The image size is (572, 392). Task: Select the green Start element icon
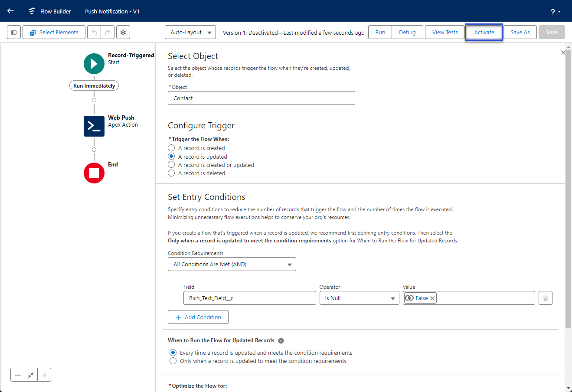pyautogui.click(x=94, y=64)
